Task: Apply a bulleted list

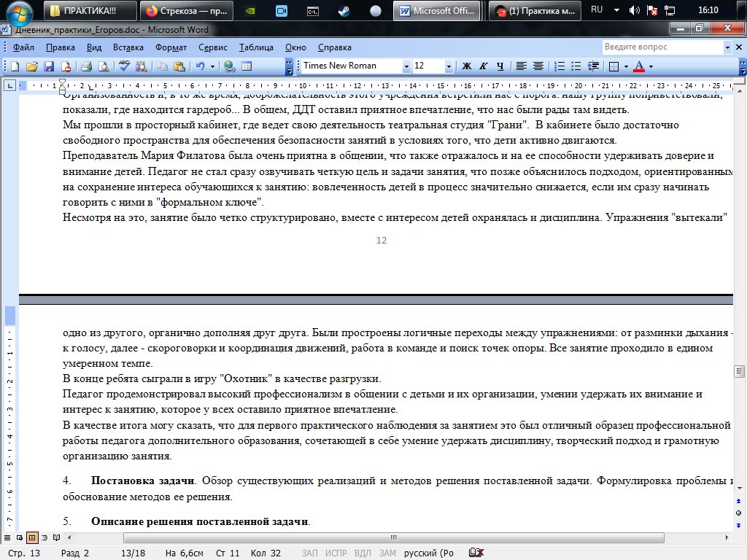Action: point(576,66)
